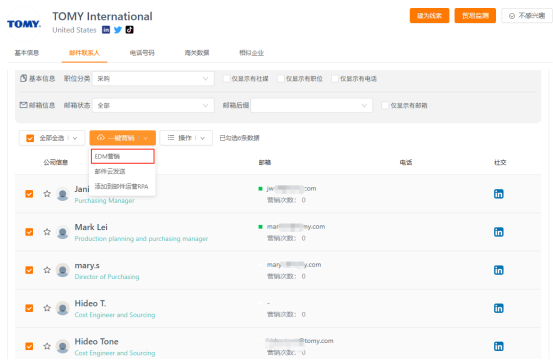Uncheck Mark Lei's row checkbox
553x360 pixels.
click(x=29, y=232)
